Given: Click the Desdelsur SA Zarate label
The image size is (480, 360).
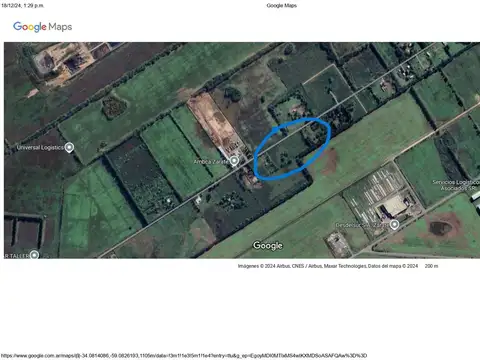Looking at the screenshot, I should (362, 225).
